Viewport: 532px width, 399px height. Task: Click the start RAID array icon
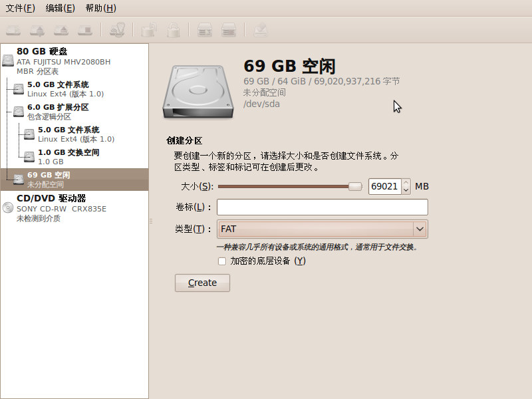coord(205,30)
